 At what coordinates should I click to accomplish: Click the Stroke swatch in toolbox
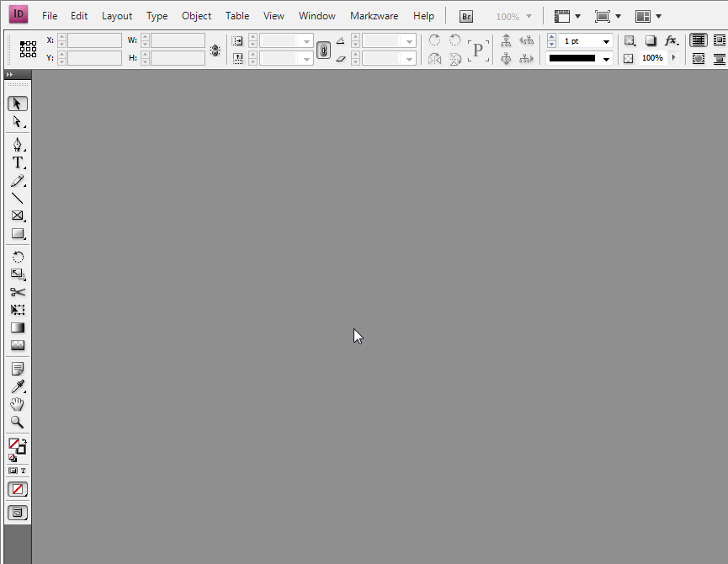click(21, 450)
